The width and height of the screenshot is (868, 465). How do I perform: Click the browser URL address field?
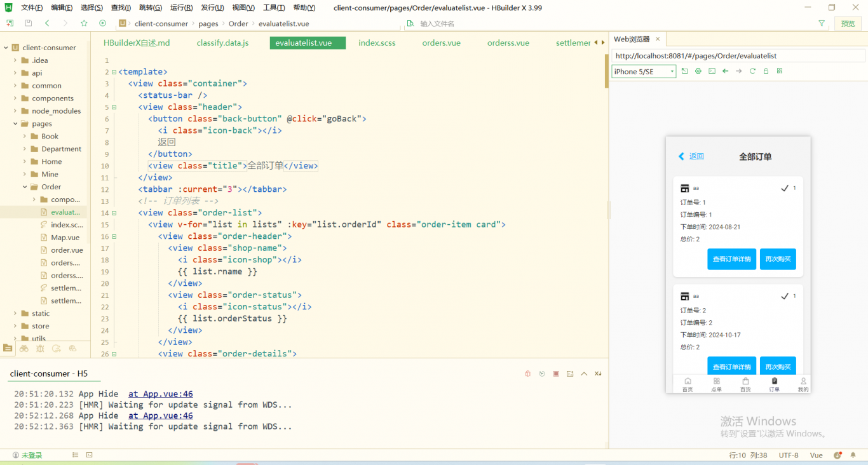pyautogui.click(x=738, y=56)
